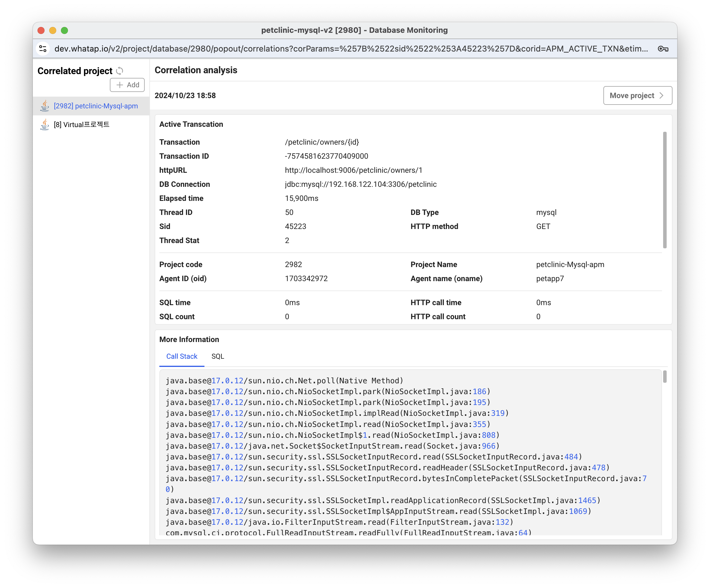710x588 pixels.
Task: Click the Call Stack scrollbar thumb
Action: (665, 377)
